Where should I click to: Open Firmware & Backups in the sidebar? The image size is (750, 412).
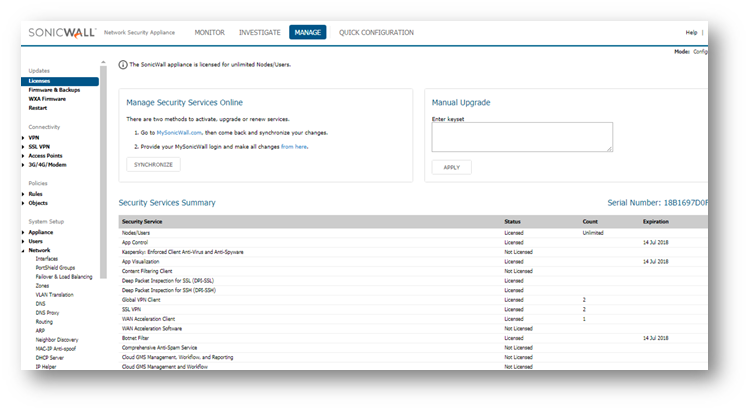[x=54, y=90]
